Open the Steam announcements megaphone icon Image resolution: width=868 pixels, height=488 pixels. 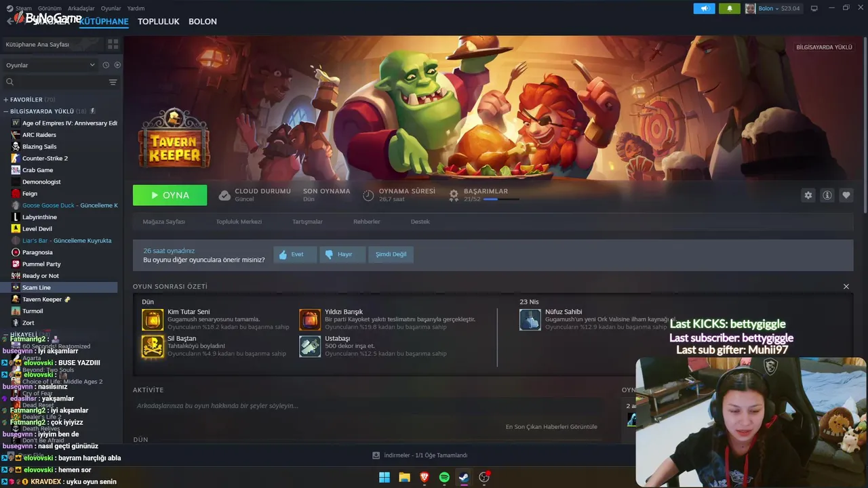tap(704, 8)
